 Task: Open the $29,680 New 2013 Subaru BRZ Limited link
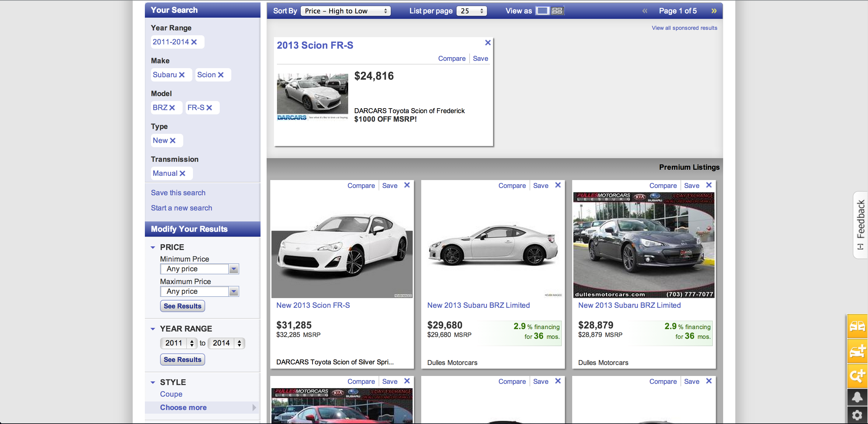[x=478, y=305]
